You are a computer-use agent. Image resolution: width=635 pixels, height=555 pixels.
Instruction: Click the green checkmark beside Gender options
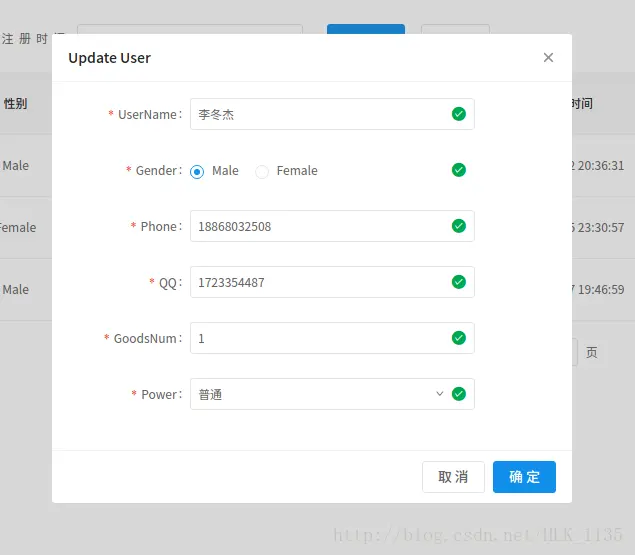click(x=459, y=170)
